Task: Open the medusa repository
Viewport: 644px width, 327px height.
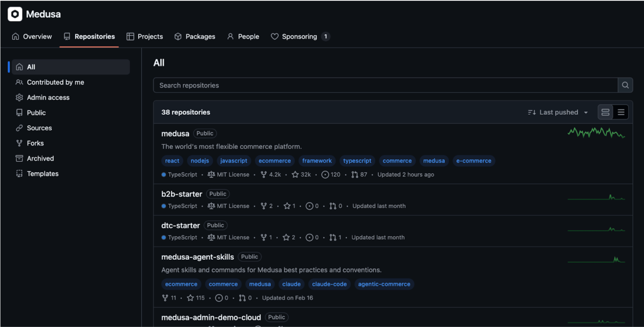Action: (175, 134)
